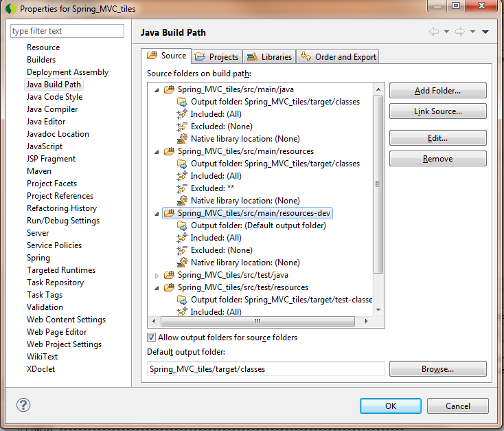Select the Spring properties entry
The image size is (504, 431).
[38, 258]
